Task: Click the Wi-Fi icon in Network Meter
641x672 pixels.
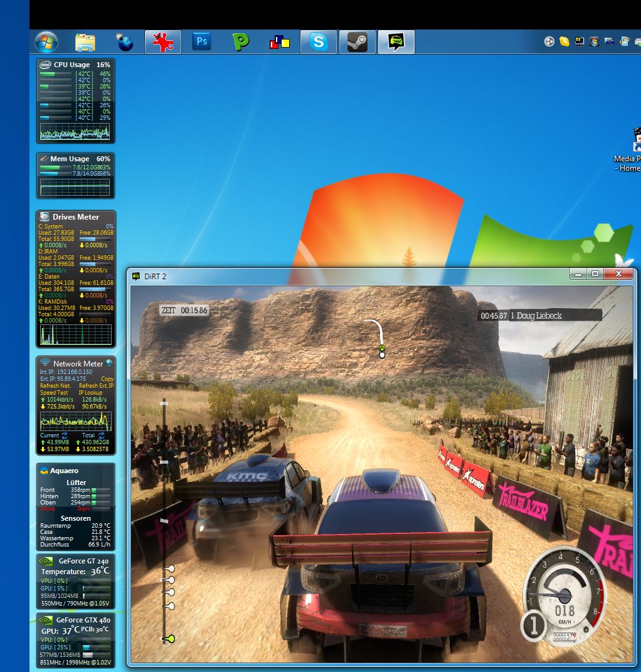Action: (x=45, y=363)
